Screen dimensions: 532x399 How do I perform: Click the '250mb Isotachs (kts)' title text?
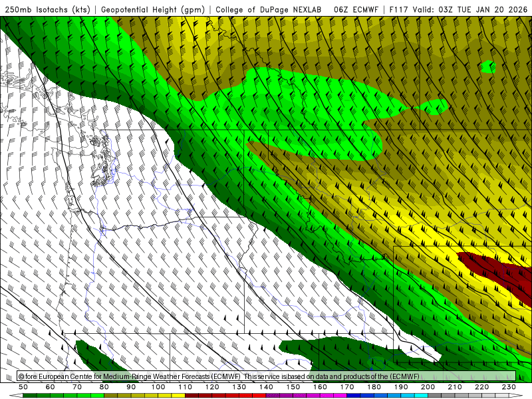(48, 10)
